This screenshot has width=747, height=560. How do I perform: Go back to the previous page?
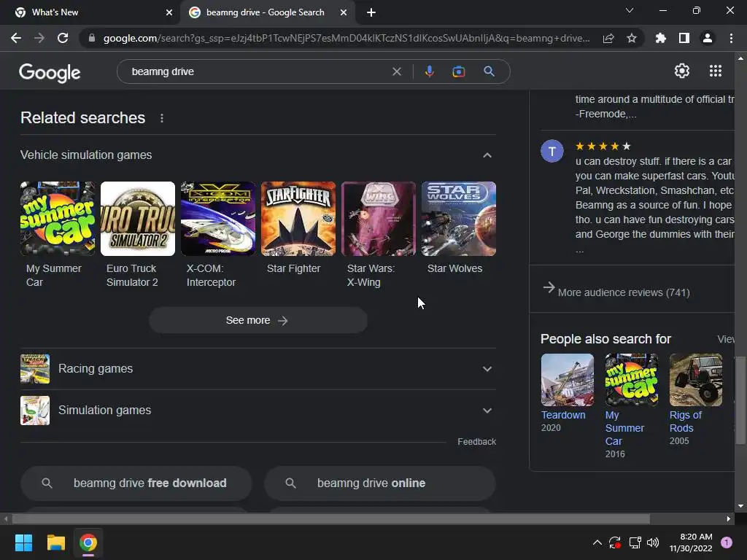(x=16, y=38)
